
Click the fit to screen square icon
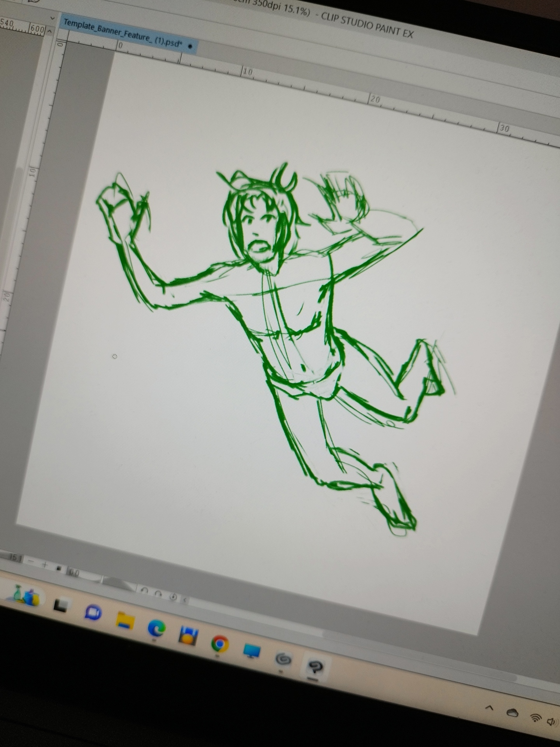click(59, 568)
